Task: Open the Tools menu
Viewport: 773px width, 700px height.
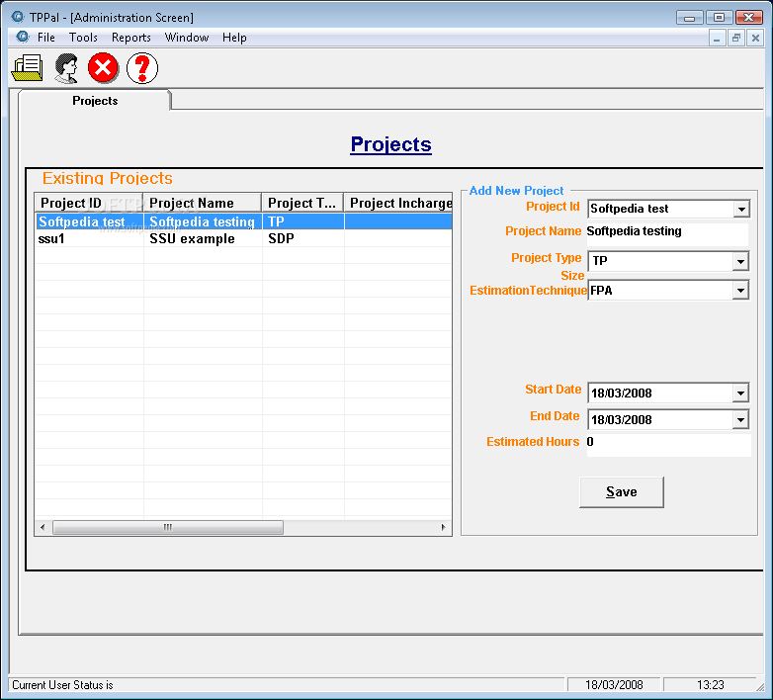Action: 83,38
